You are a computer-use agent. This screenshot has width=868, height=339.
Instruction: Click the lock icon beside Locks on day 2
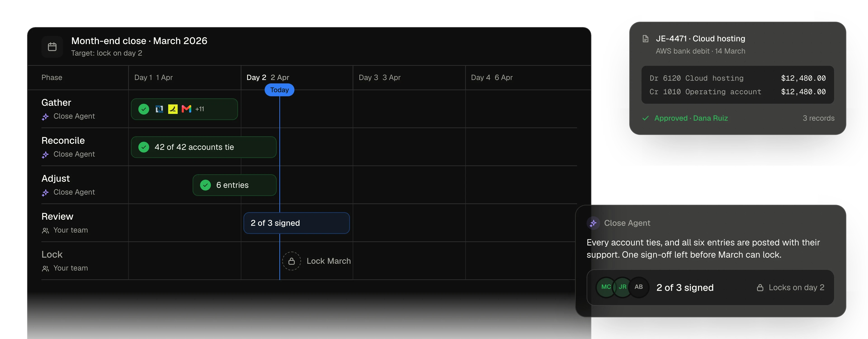coord(760,288)
